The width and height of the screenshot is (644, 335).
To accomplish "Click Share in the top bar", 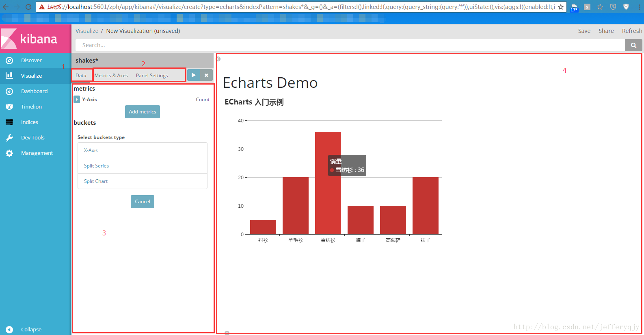I will tap(606, 31).
